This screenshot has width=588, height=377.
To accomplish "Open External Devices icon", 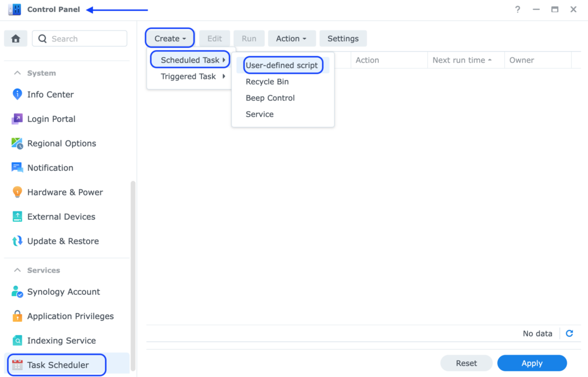I will [17, 217].
